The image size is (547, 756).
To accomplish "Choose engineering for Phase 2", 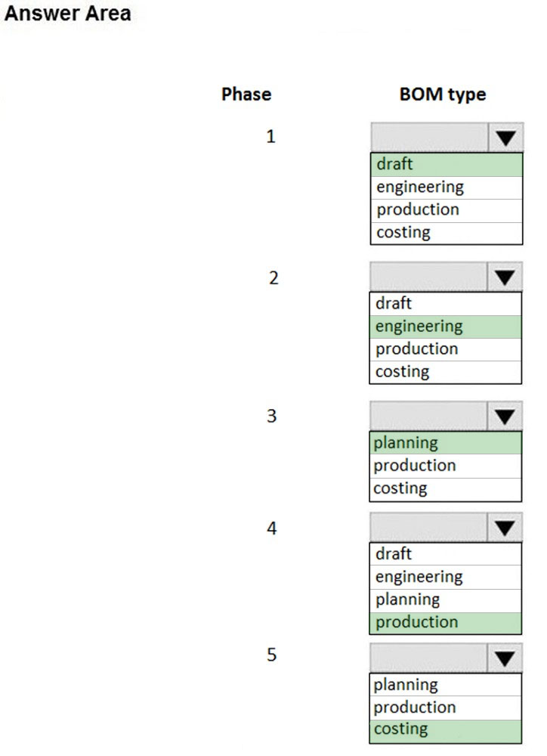I will click(x=445, y=327).
